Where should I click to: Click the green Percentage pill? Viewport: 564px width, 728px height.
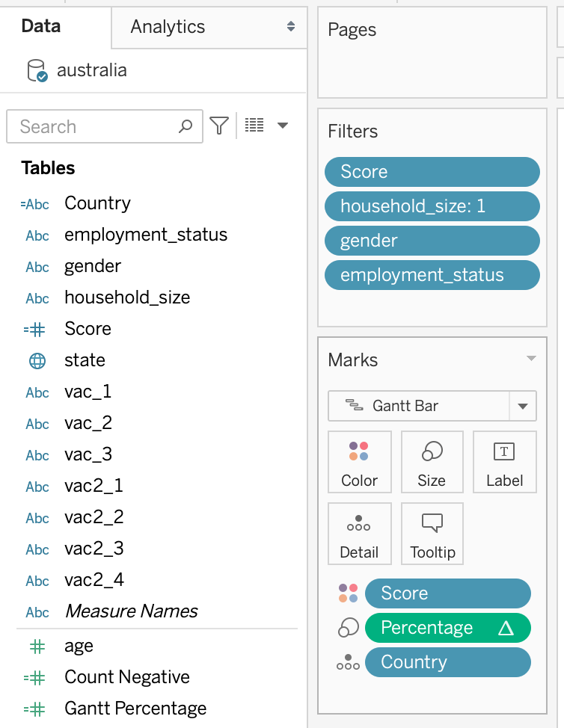[x=447, y=628]
